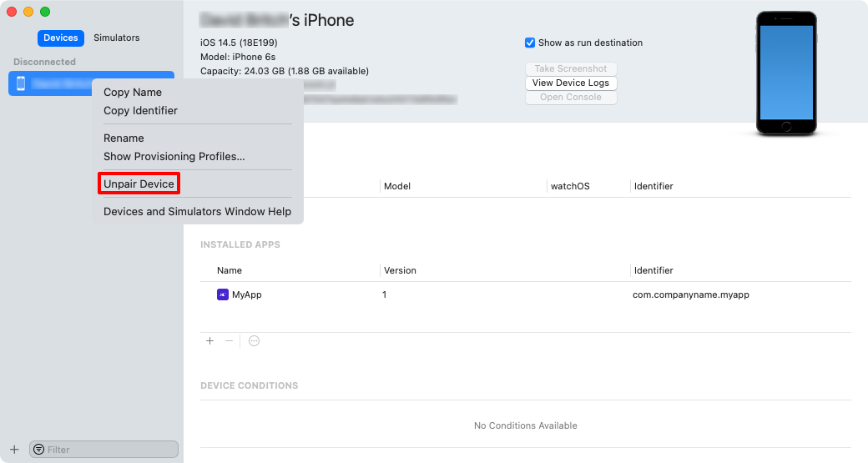Click Model: iPhone 6s text
The height and width of the screenshot is (463, 868).
tap(238, 57)
